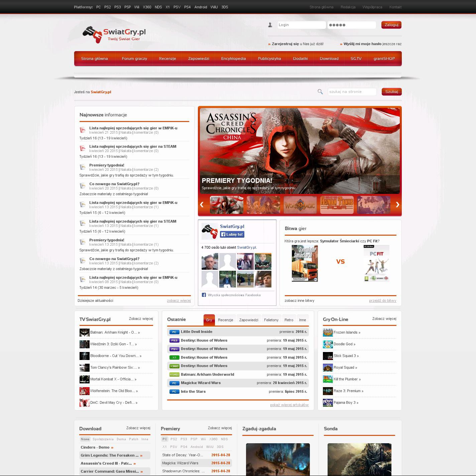Open Encyklopedia in the main navigation
This screenshot has height=476, width=476.
coord(233,58)
